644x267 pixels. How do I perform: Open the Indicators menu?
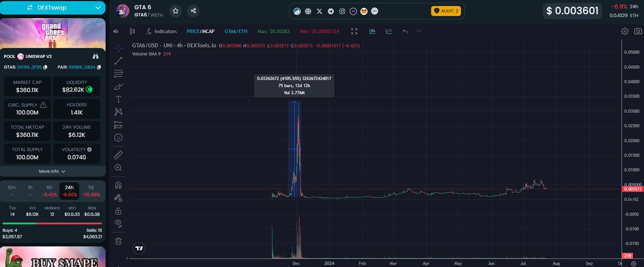[160, 32]
